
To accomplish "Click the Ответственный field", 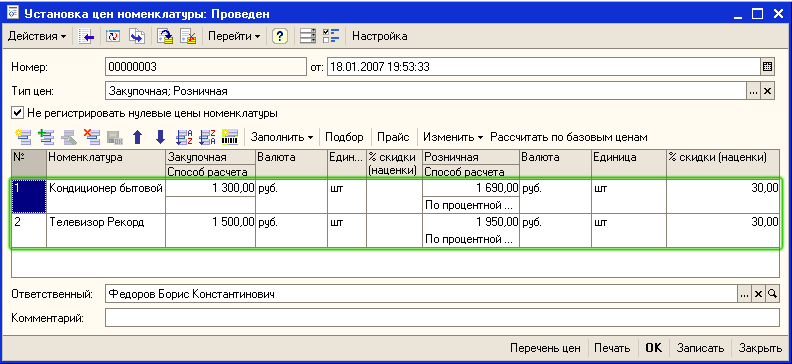I will pyautogui.click(x=421, y=294).
